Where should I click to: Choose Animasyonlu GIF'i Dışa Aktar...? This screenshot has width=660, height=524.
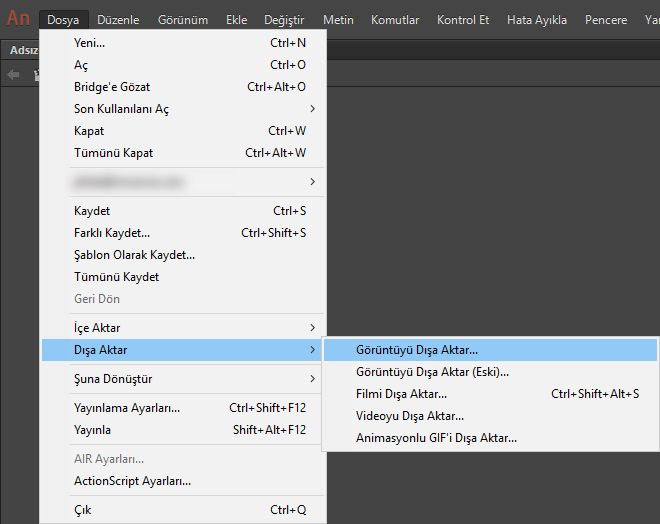click(436, 438)
